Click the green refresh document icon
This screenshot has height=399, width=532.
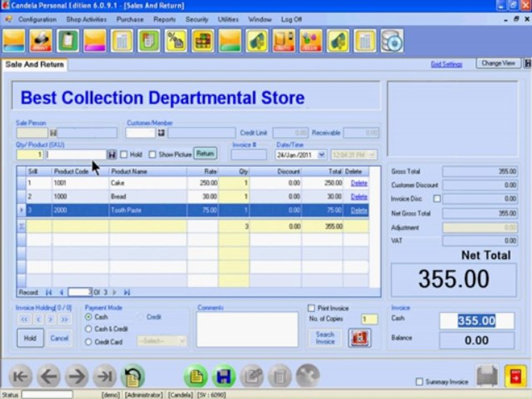pos(132,376)
